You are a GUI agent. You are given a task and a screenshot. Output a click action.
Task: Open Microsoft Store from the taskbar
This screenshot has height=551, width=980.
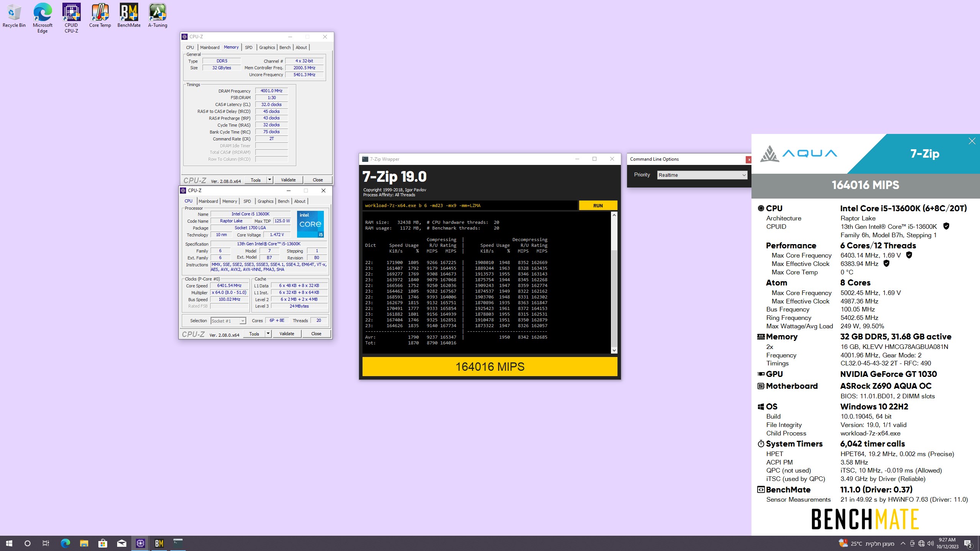pyautogui.click(x=103, y=543)
